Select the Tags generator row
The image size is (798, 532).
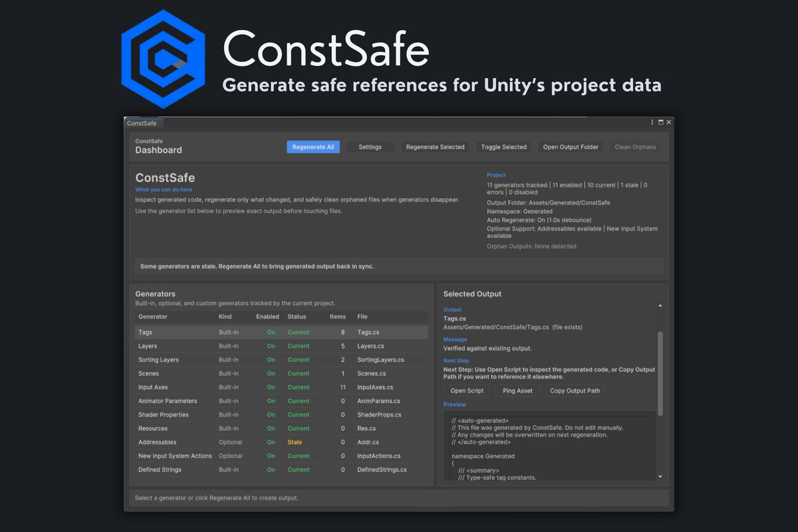tap(281, 332)
